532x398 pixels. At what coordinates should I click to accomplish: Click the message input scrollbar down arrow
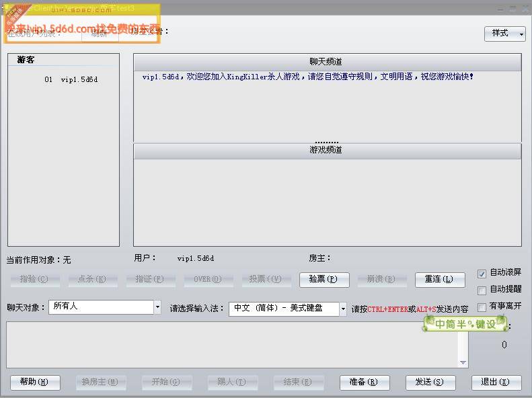point(463,363)
